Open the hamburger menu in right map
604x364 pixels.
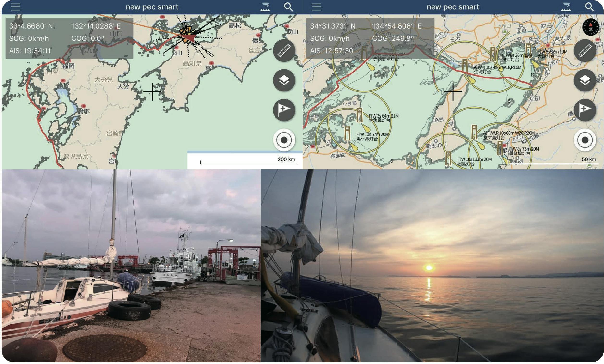[x=316, y=7]
